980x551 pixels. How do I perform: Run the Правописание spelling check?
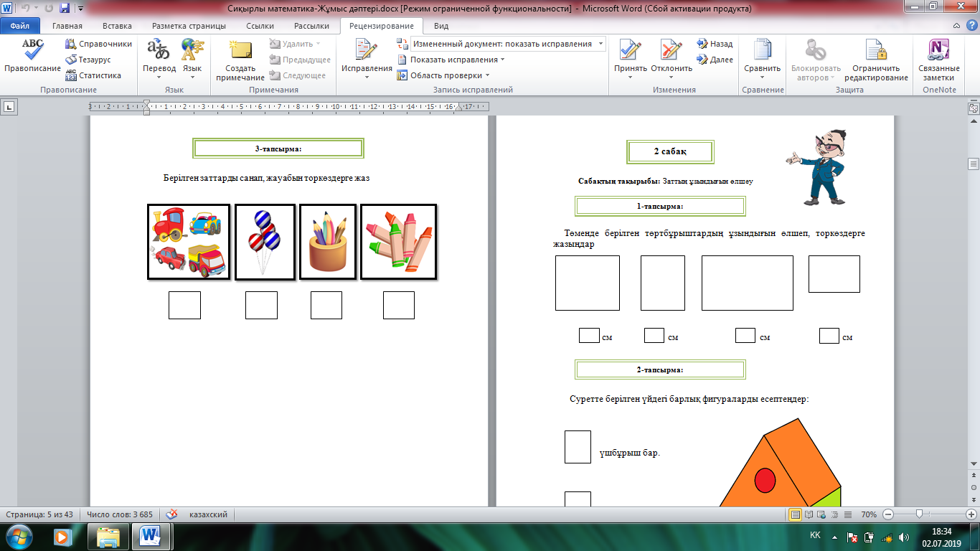32,56
